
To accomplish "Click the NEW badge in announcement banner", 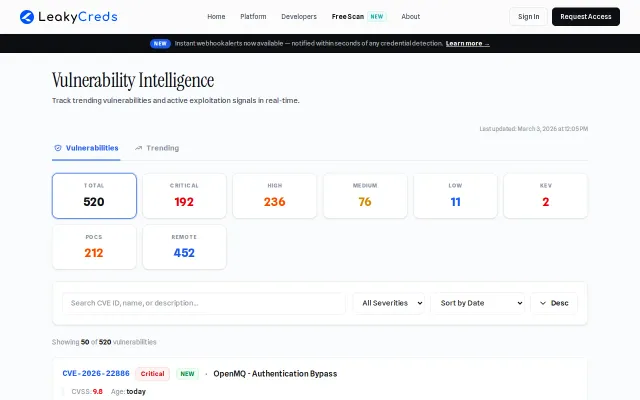I will tap(160, 44).
